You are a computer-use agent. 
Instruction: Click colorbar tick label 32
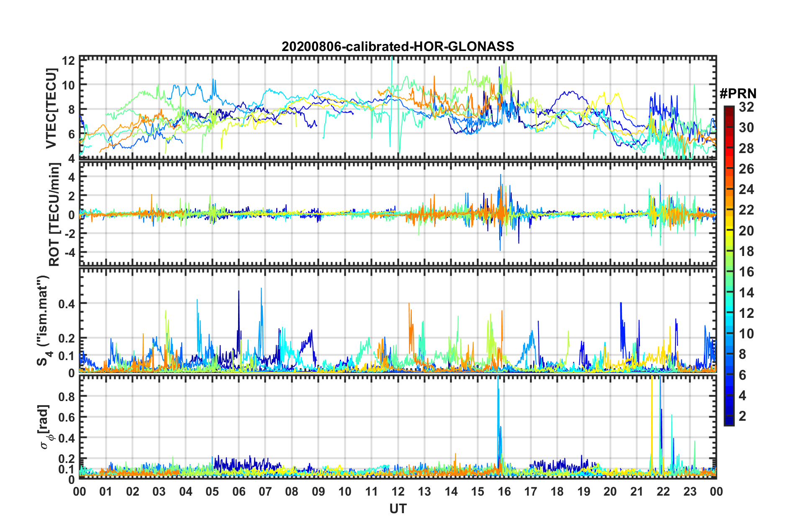point(746,107)
